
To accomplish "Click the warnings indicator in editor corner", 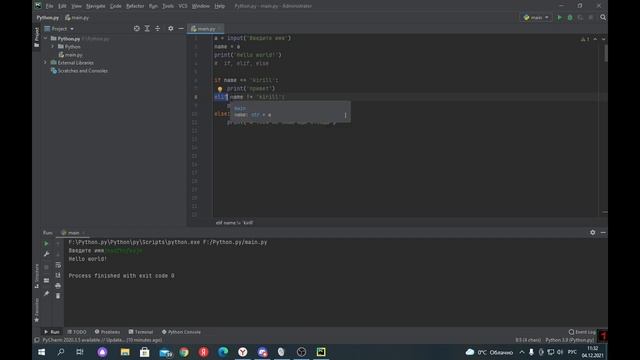I will [x=585, y=39].
